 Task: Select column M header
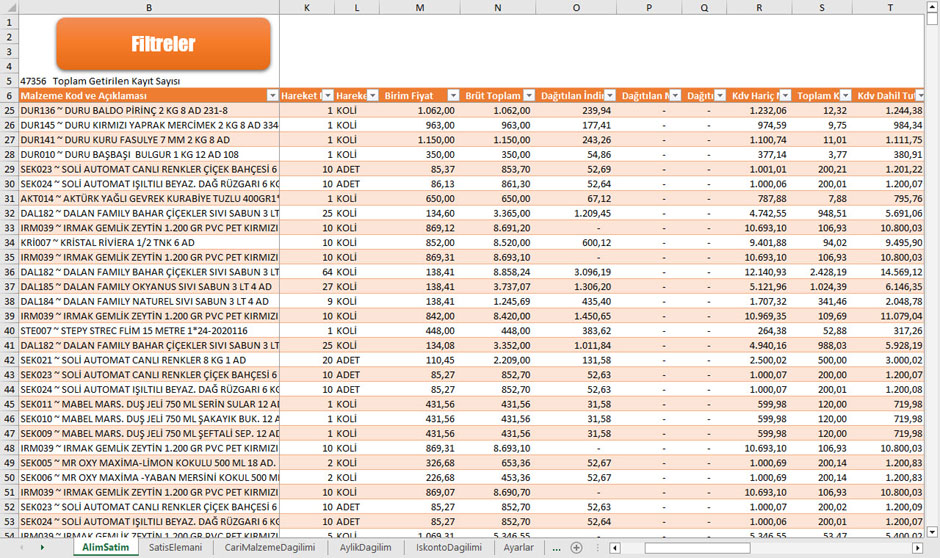pyautogui.click(x=420, y=7)
